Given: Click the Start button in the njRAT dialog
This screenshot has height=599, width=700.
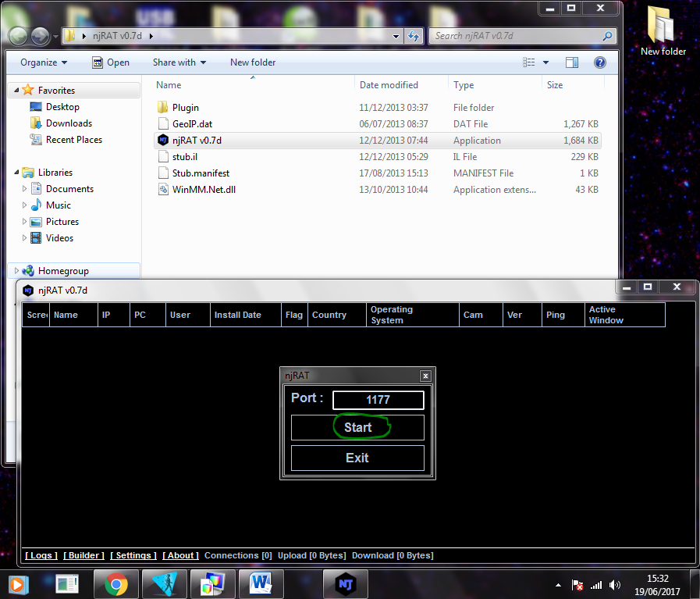Looking at the screenshot, I should tap(357, 427).
